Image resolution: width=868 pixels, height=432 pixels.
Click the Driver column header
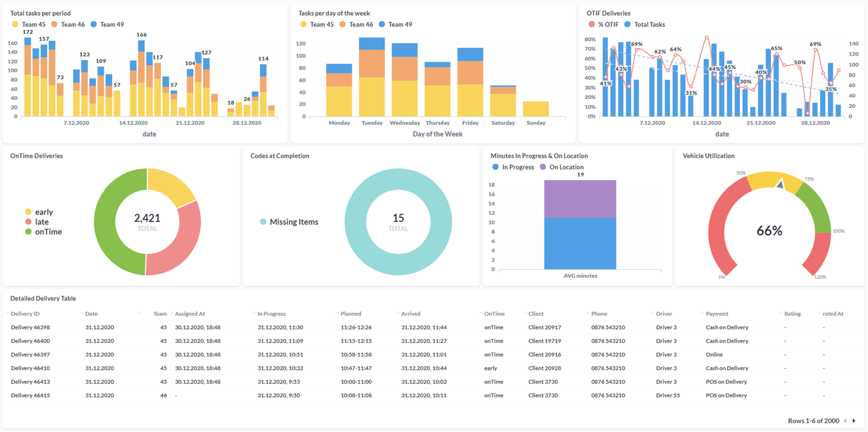(x=664, y=314)
